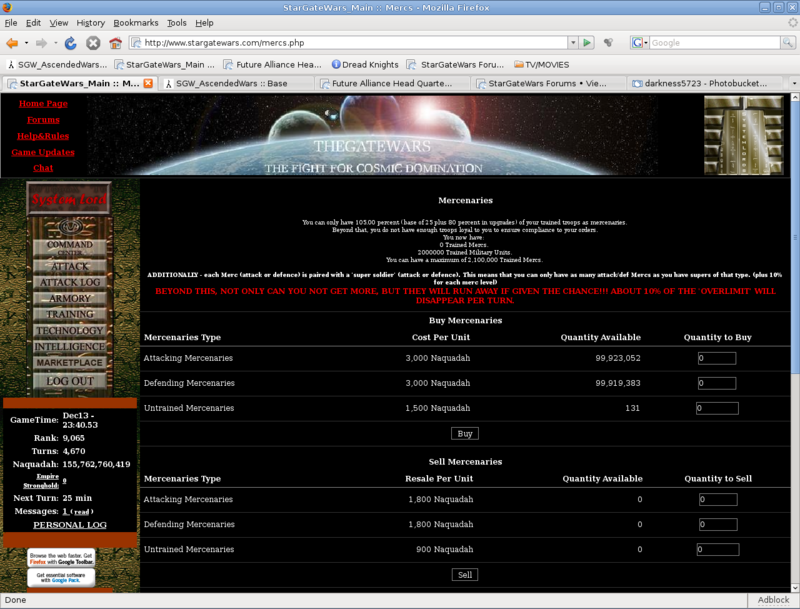
Task: Click the browser Back arrow button
Action: tap(12, 43)
